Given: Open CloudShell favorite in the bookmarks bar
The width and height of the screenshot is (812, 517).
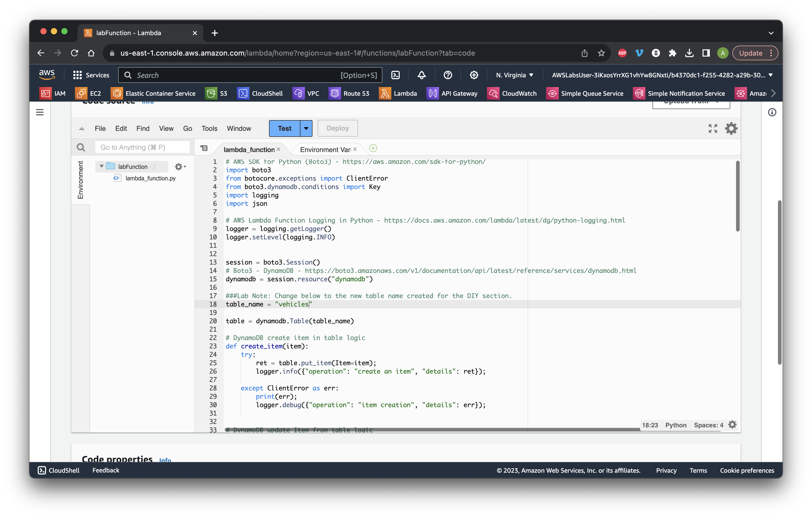Looking at the screenshot, I should (x=260, y=94).
